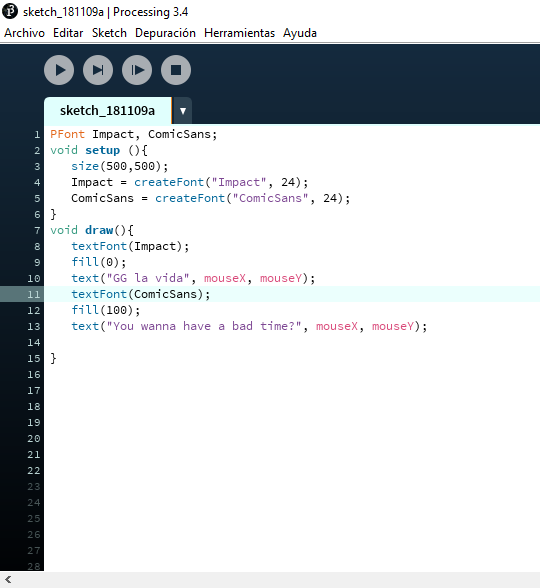The height and width of the screenshot is (588, 540).
Task: Click the word draw on line 7
Action: click(x=99, y=230)
